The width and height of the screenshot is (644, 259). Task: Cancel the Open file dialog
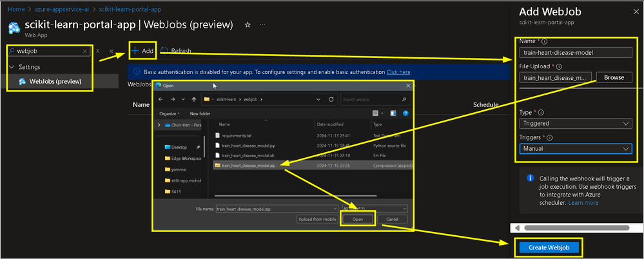392,219
